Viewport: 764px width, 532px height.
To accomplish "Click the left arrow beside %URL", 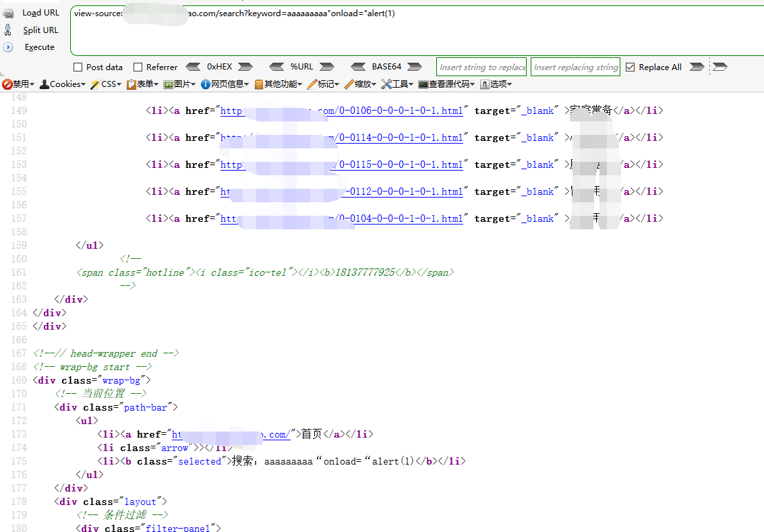I will tap(276, 67).
